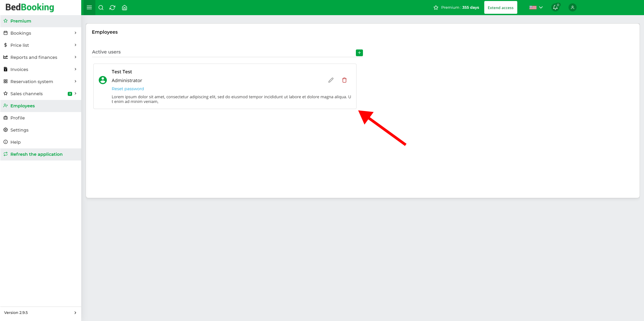Open the search magnifier icon
644x321 pixels.
point(101,7)
